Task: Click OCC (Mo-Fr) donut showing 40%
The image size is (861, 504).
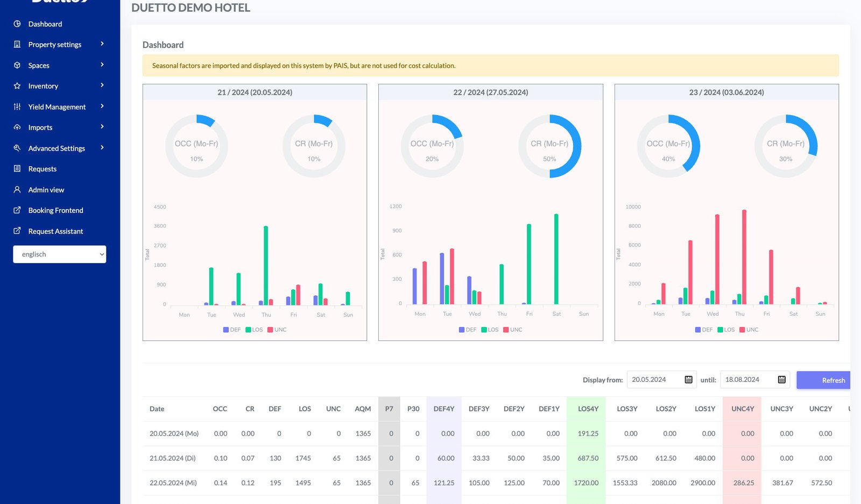Action: pyautogui.click(x=668, y=146)
